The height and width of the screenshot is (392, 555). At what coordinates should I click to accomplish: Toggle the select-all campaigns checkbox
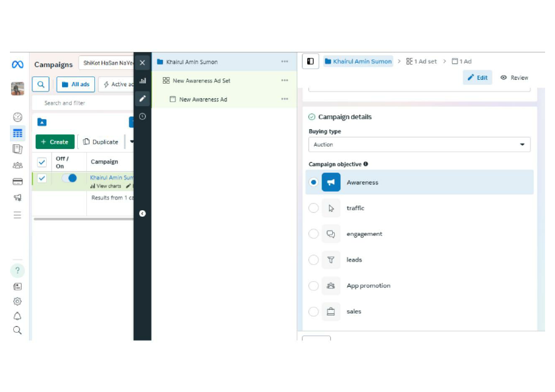point(42,162)
